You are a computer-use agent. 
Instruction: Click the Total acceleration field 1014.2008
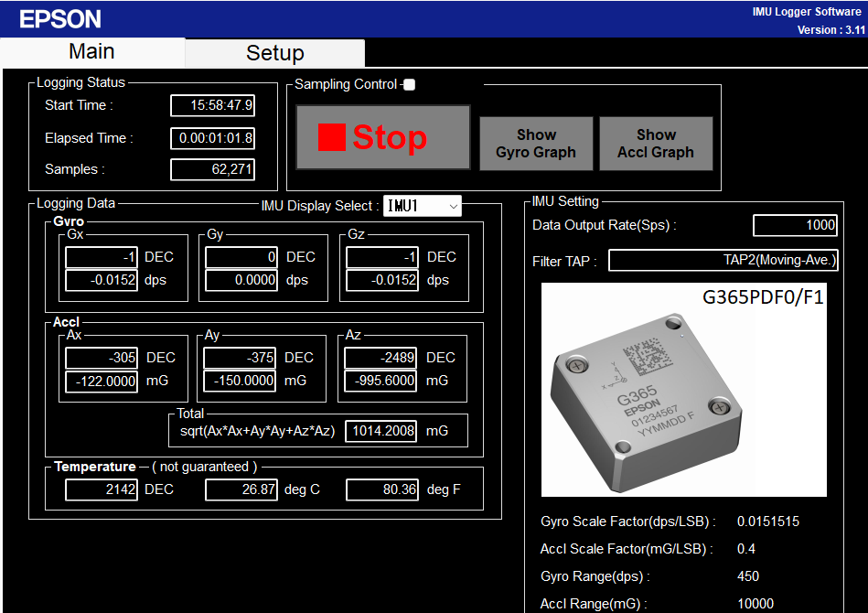pyautogui.click(x=381, y=431)
